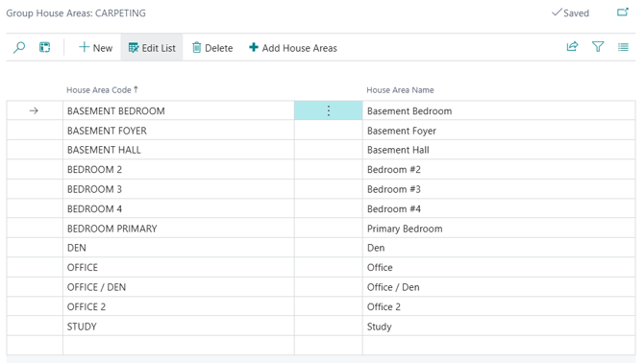Open the list layout options icon
The height and width of the screenshot is (363, 644).
(x=623, y=47)
